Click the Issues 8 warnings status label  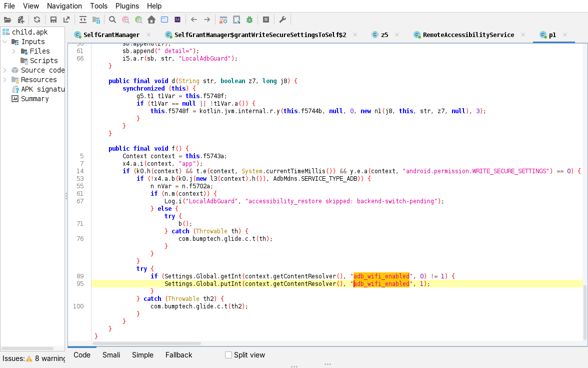34,358
